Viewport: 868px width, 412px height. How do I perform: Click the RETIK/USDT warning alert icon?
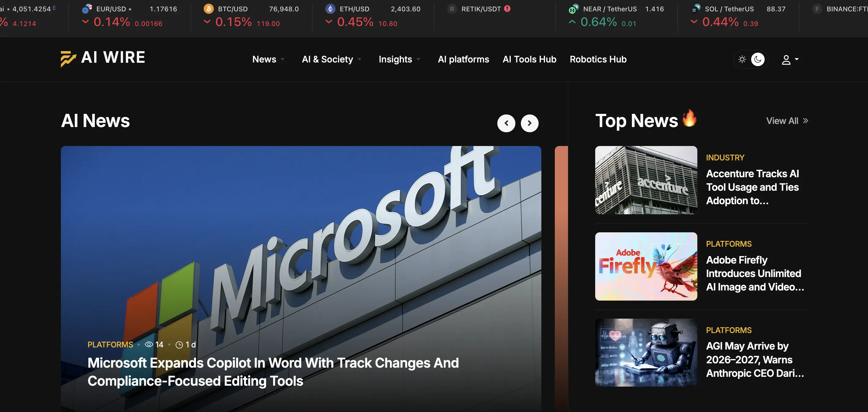pyautogui.click(x=507, y=9)
